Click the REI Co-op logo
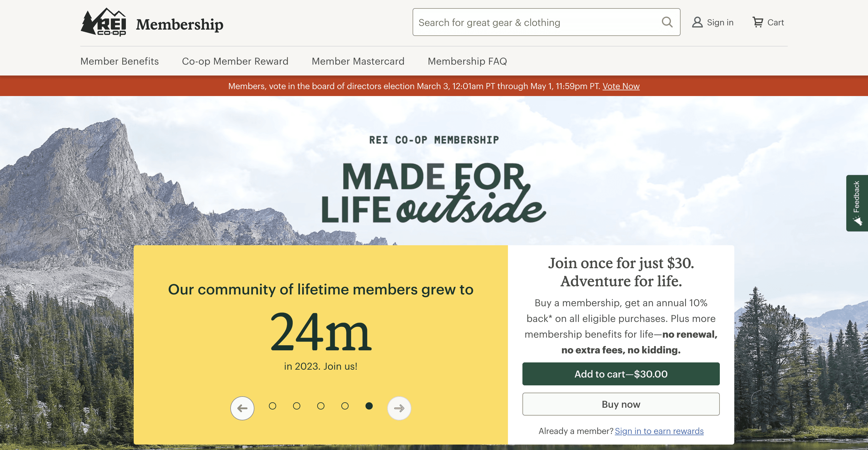 tap(103, 22)
